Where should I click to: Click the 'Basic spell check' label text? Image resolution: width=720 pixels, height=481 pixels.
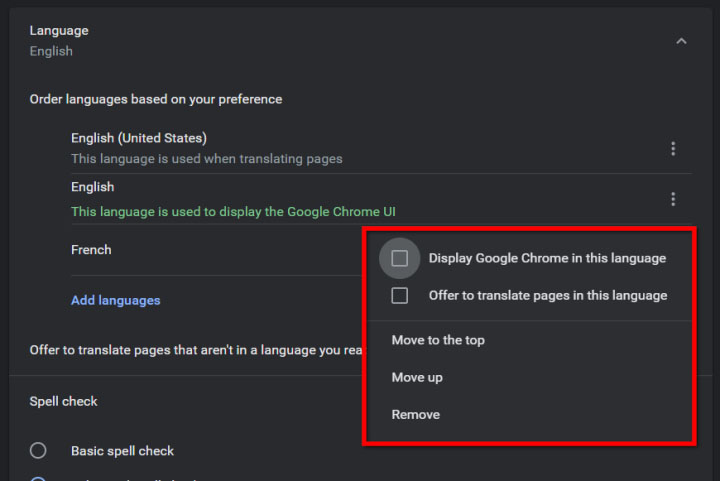[122, 451]
